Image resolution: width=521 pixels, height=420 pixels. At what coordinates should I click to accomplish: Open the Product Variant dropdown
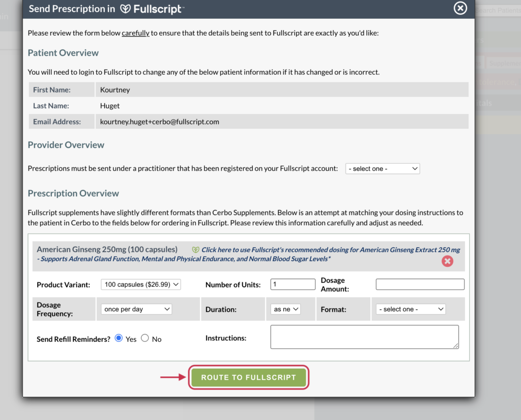141,285
